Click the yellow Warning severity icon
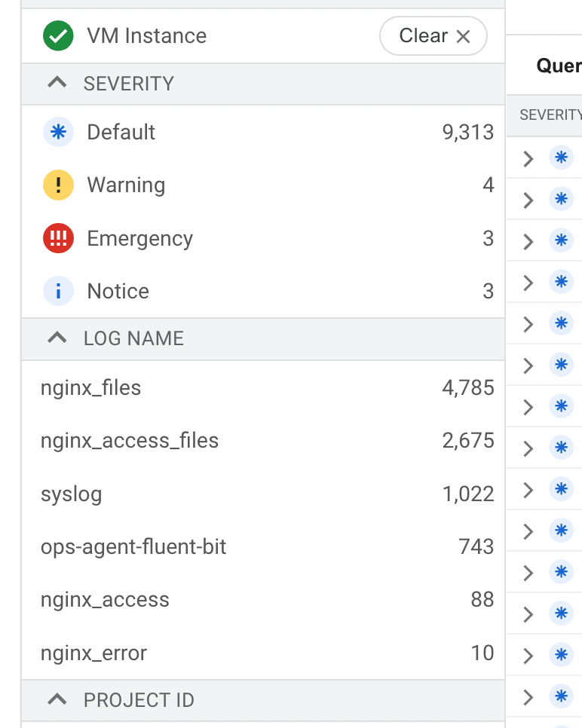The width and height of the screenshot is (582, 728). [x=58, y=185]
